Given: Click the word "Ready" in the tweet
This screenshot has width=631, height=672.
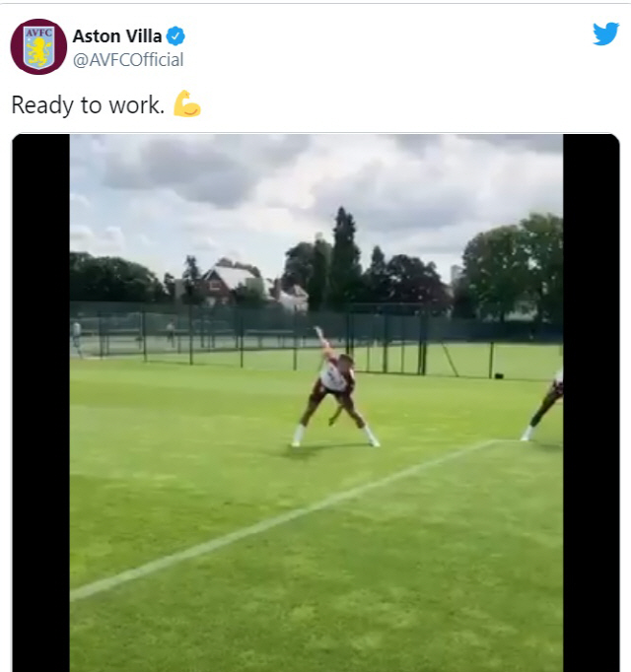Looking at the screenshot, I should (41, 105).
